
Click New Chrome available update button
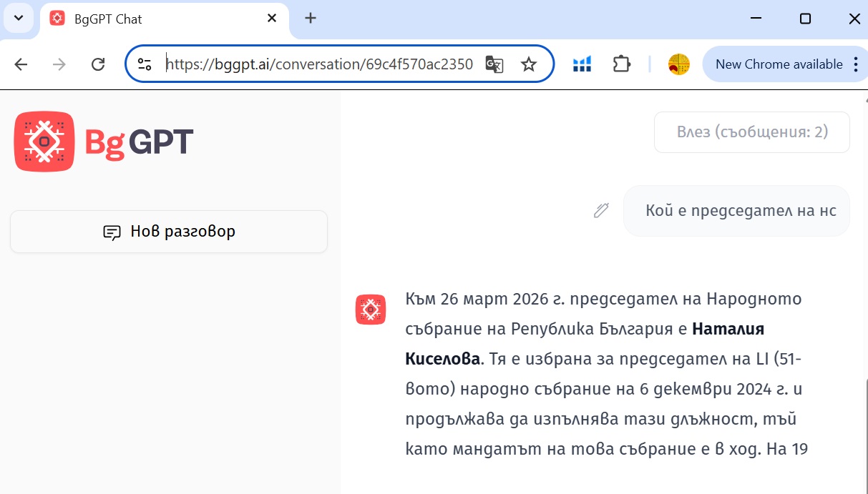pos(779,64)
